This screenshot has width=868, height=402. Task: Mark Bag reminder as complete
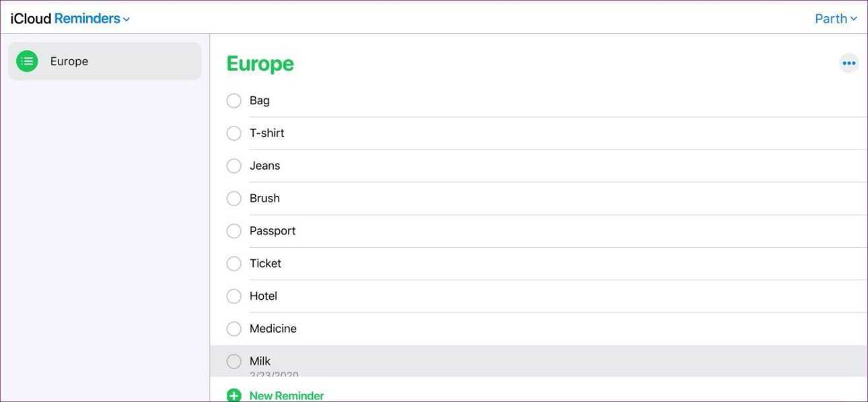pyautogui.click(x=233, y=100)
